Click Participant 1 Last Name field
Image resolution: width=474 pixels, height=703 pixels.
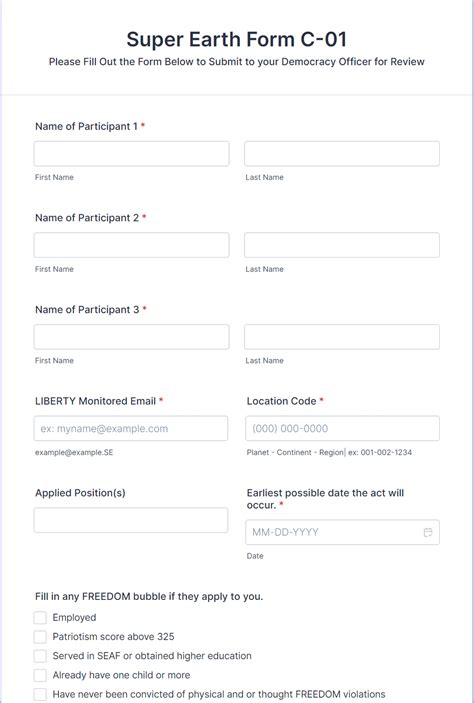tap(342, 154)
